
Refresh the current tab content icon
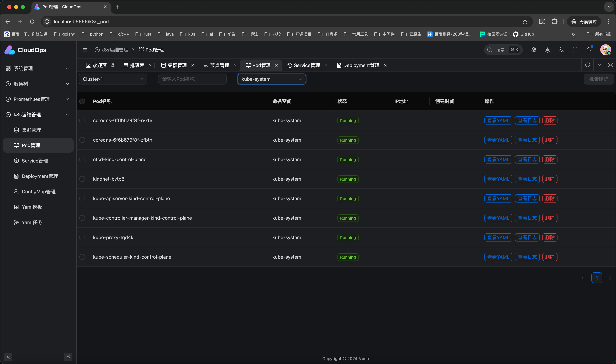(588, 65)
